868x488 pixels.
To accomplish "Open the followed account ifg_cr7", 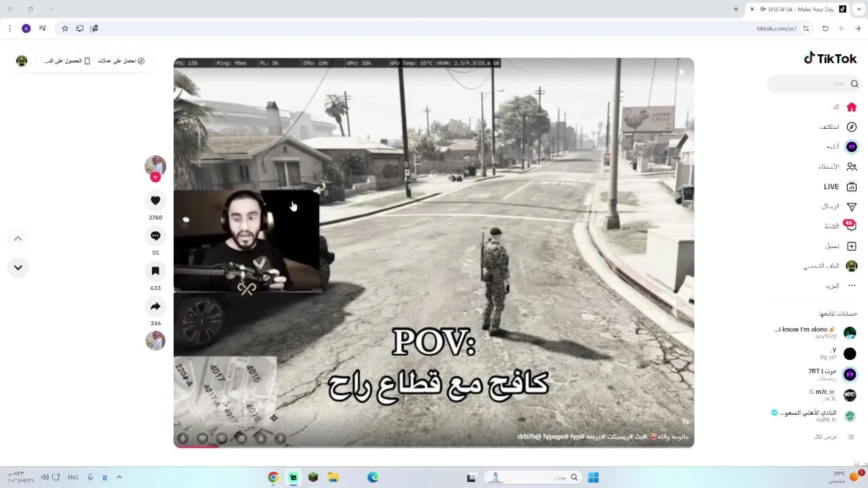I will [837, 354].
